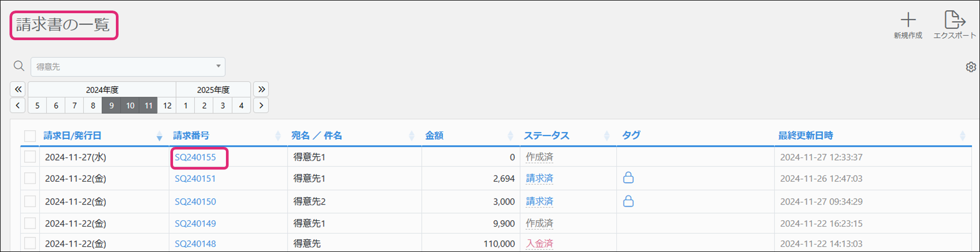Viewport: 980px width, 252px height.
Task: Click the 入金済 status on SQ240148
Action: [x=539, y=244]
